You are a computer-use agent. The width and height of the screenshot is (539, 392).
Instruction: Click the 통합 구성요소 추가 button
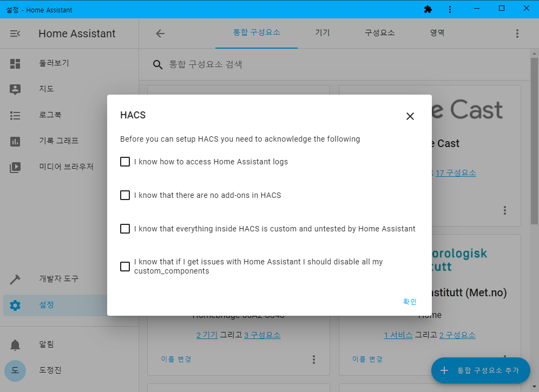point(481,370)
